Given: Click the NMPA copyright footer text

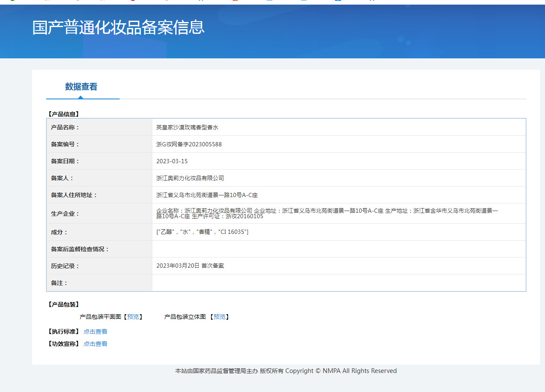Looking at the screenshot, I should coord(286,371).
